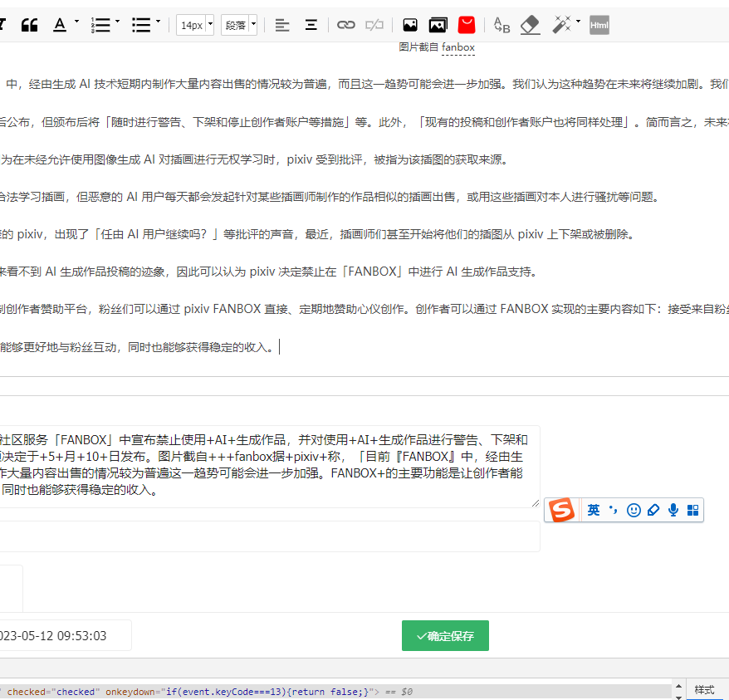Insert a single image
Image resolution: width=729 pixels, height=700 pixels.
click(x=409, y=25)
